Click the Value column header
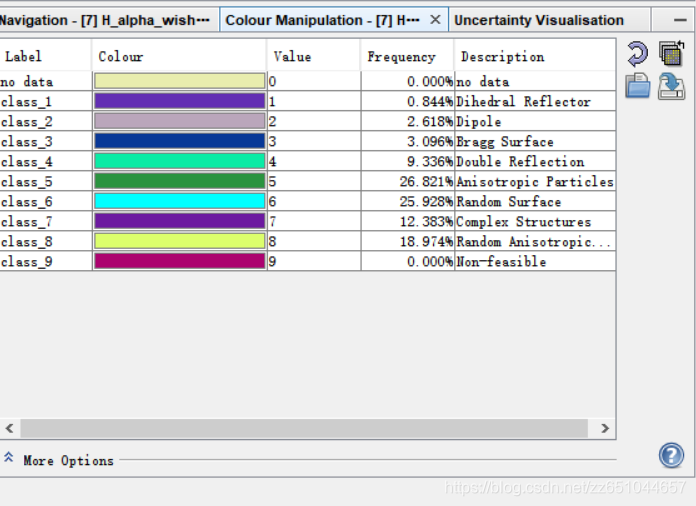696x506 pixels. [314, 55]
